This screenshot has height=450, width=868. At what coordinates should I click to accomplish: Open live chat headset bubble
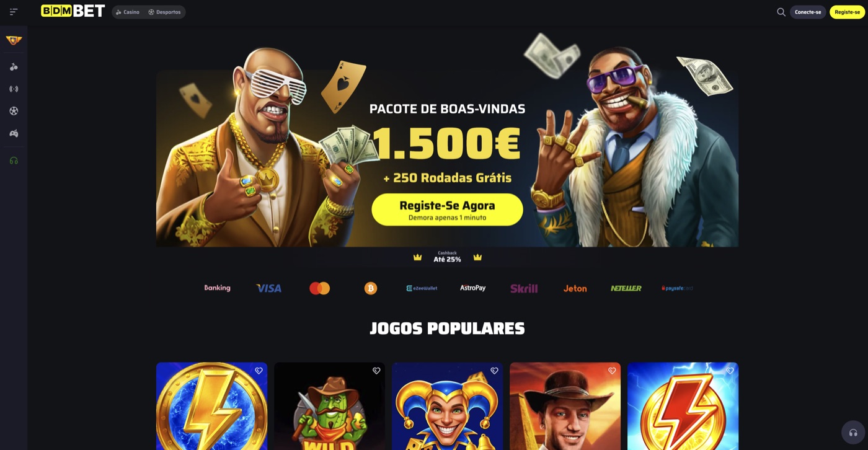pos(853,433)
